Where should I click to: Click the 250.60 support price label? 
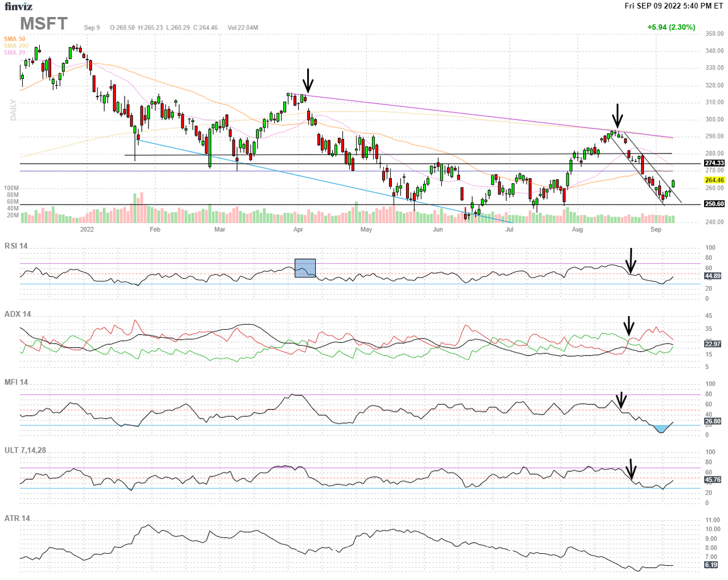point(714,204)
